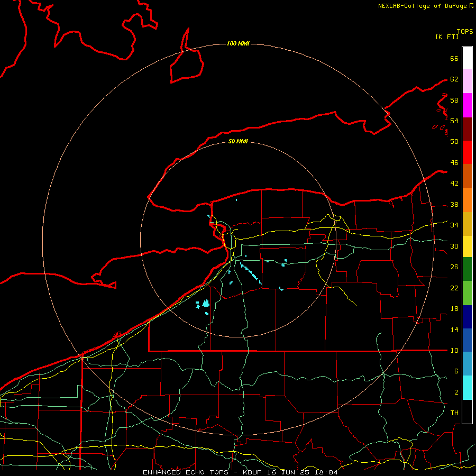
Task: Click the gold 38 kft legend swatch
Action: click(x=467, y=224)
